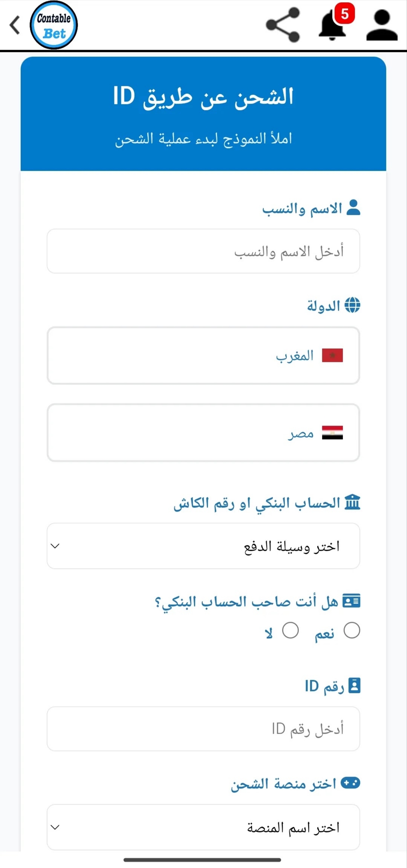Select the نعم radio button
Screen dimensions: 407x868
tap(352, 630)
